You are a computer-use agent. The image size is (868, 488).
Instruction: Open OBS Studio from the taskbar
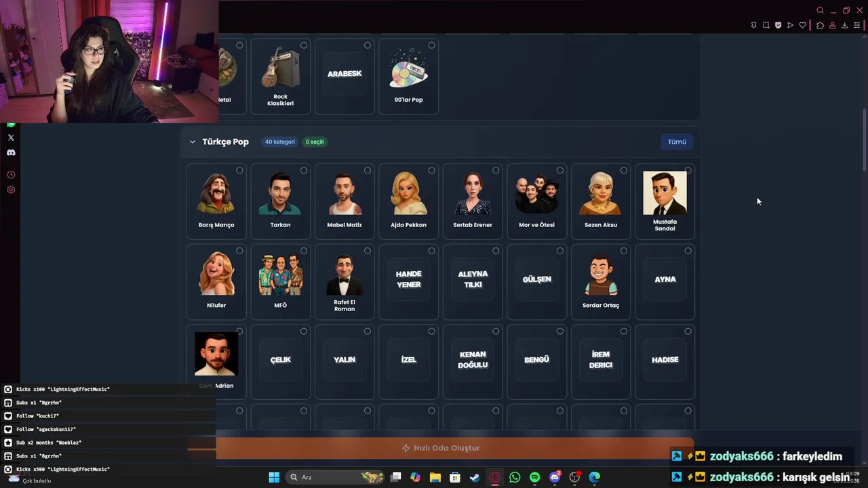(574, 477)
